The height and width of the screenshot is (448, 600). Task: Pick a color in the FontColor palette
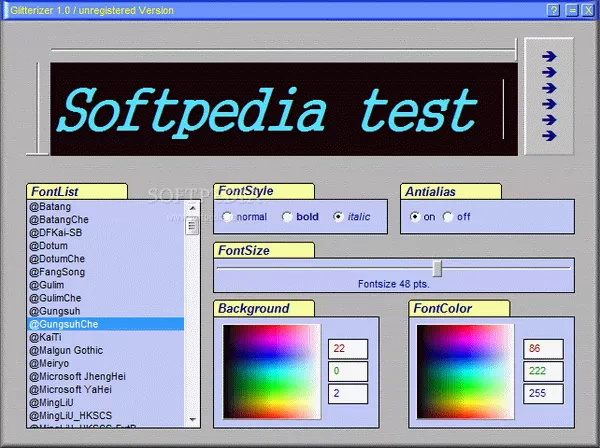tap(465, 371)
